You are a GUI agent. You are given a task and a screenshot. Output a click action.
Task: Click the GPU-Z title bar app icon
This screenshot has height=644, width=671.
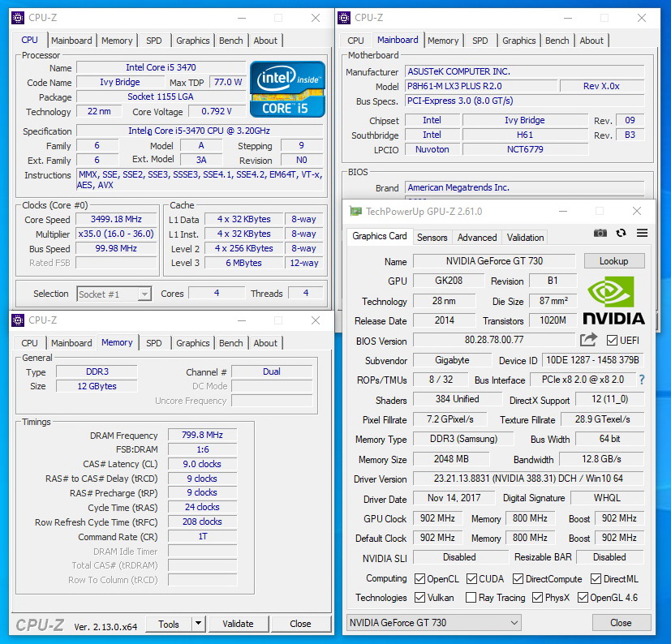[355, 212]
